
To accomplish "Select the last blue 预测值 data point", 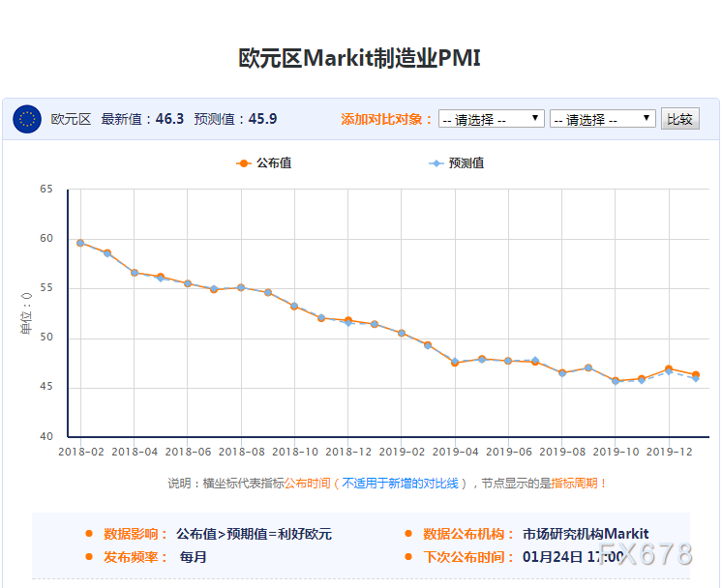I will (696, 379).
